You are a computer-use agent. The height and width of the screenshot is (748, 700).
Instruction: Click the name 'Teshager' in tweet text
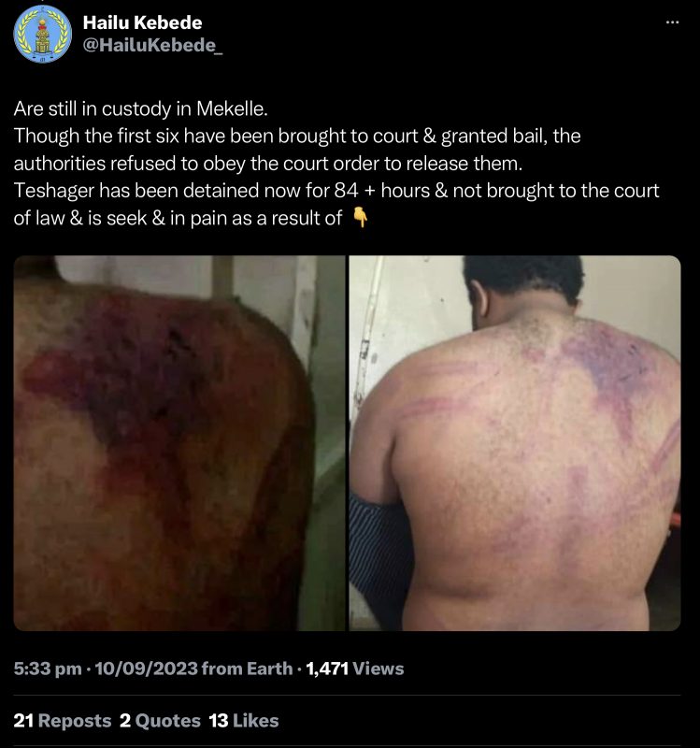pyautogui.click(x=54, y=191)
